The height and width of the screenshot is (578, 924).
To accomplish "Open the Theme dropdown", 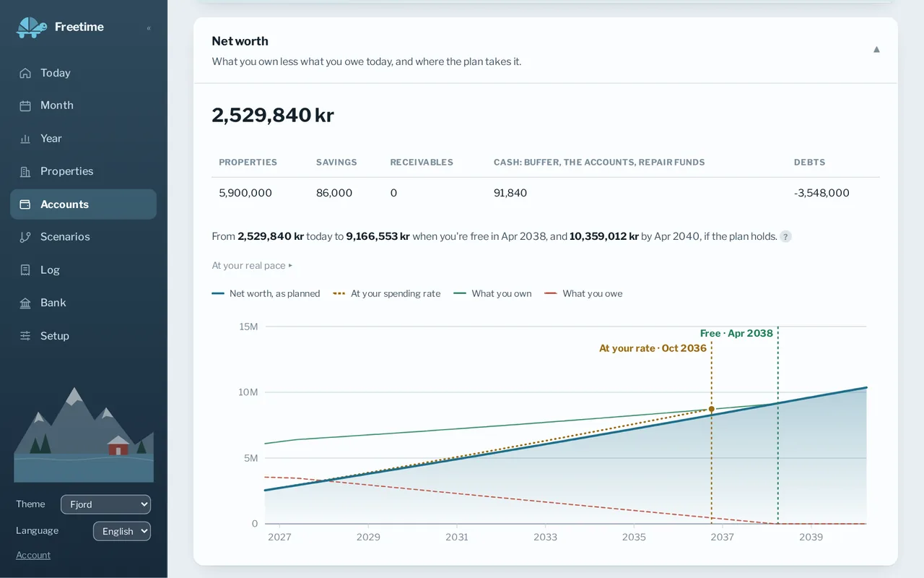I will pyautogui.click(x=105, y=504).
